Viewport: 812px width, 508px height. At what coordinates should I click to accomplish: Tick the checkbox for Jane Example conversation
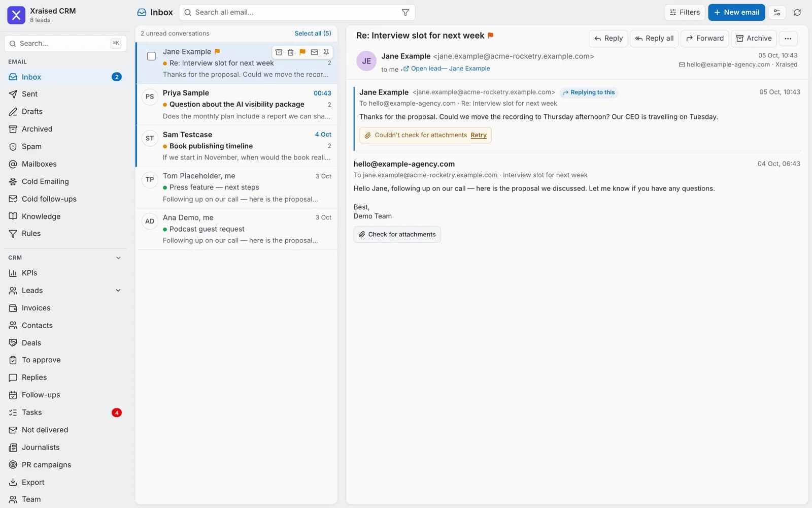(151, 56)
